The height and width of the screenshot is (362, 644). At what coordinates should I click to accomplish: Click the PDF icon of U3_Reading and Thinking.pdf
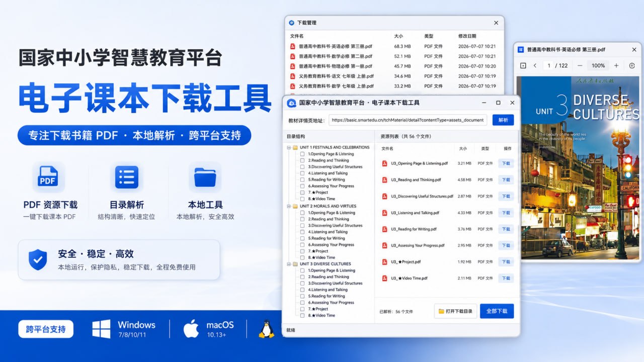pyautogui.click(x=384, y=179)
